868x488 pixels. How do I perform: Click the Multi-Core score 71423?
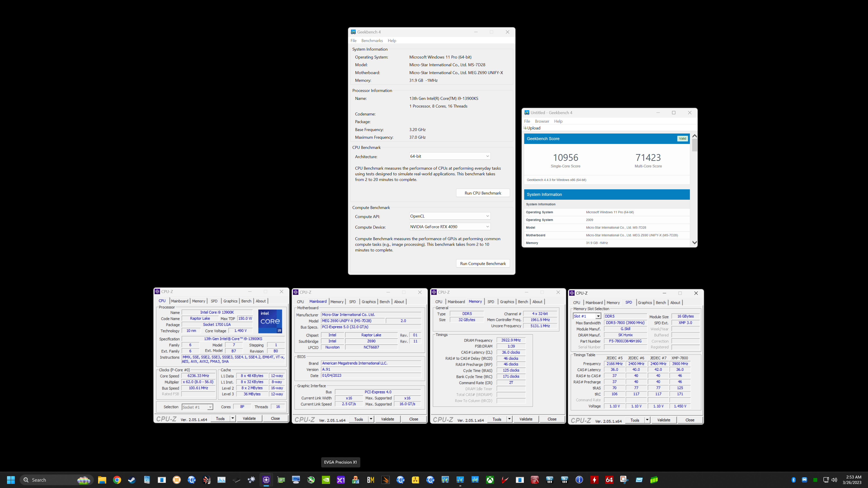pos(648,157)
